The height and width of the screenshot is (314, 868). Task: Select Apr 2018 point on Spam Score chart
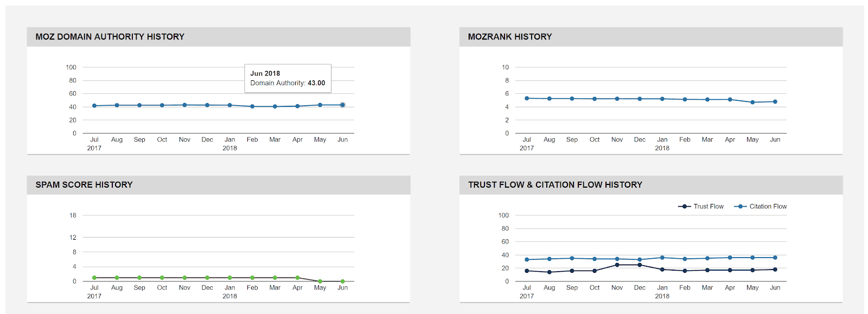coord(297,278)
